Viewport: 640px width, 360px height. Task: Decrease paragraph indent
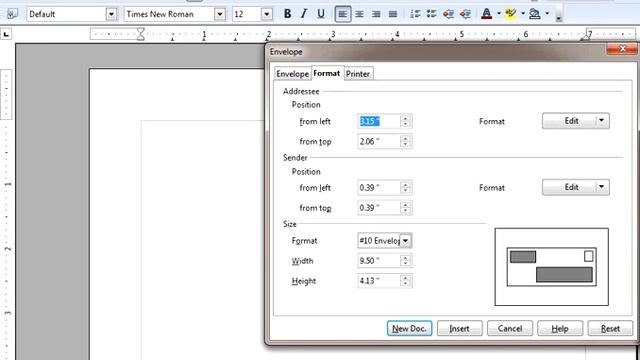[448, 14]
